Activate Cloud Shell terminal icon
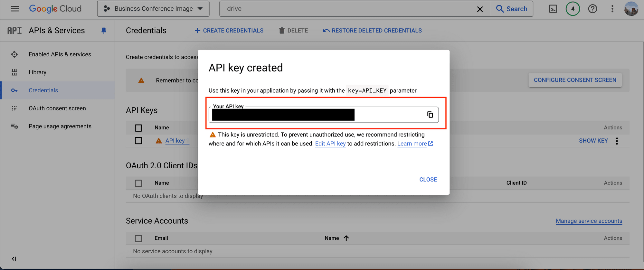This screenshot has height=270, width=644. 553,9
